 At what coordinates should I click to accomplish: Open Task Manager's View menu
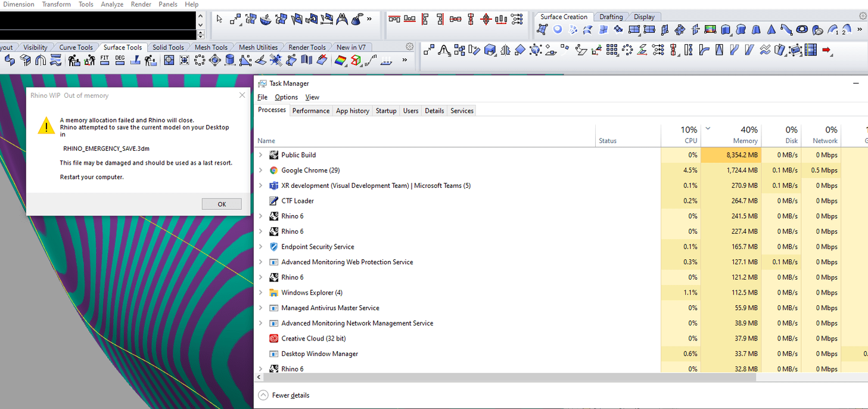tap(312, 97)
